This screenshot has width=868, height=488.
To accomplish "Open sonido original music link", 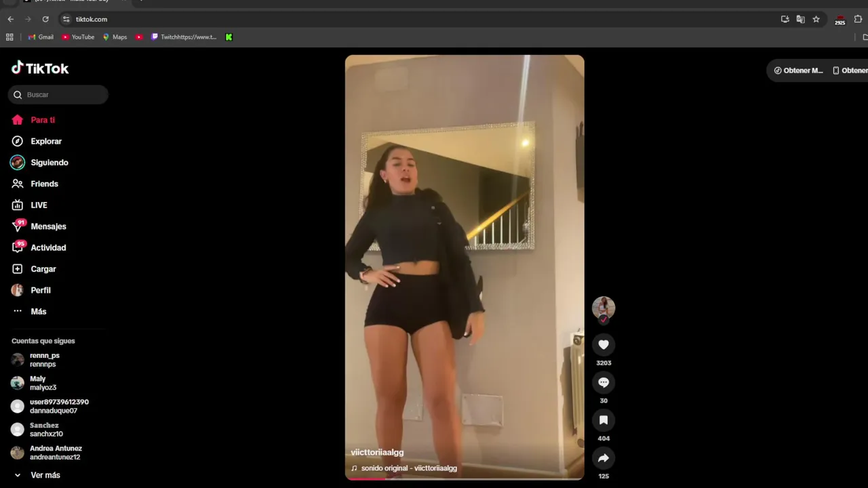I will [409, 468].
